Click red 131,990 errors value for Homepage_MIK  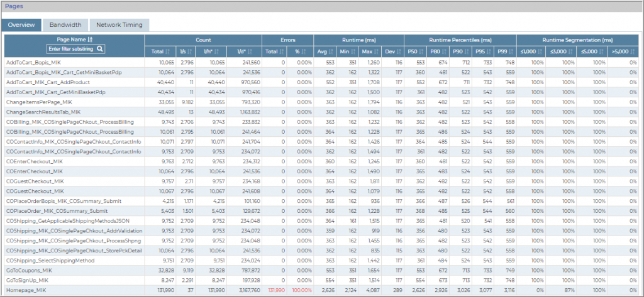[x=277, y=290]
